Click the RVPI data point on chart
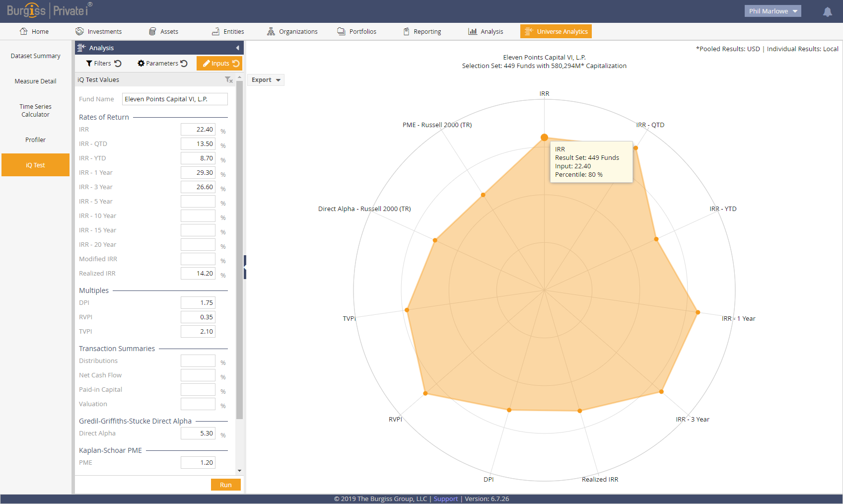This screenshot has height=504, width=843. coord(425,393)
